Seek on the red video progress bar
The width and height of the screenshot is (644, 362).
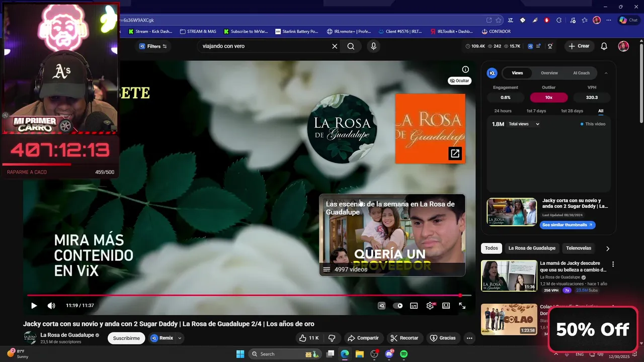coord(249,296)
